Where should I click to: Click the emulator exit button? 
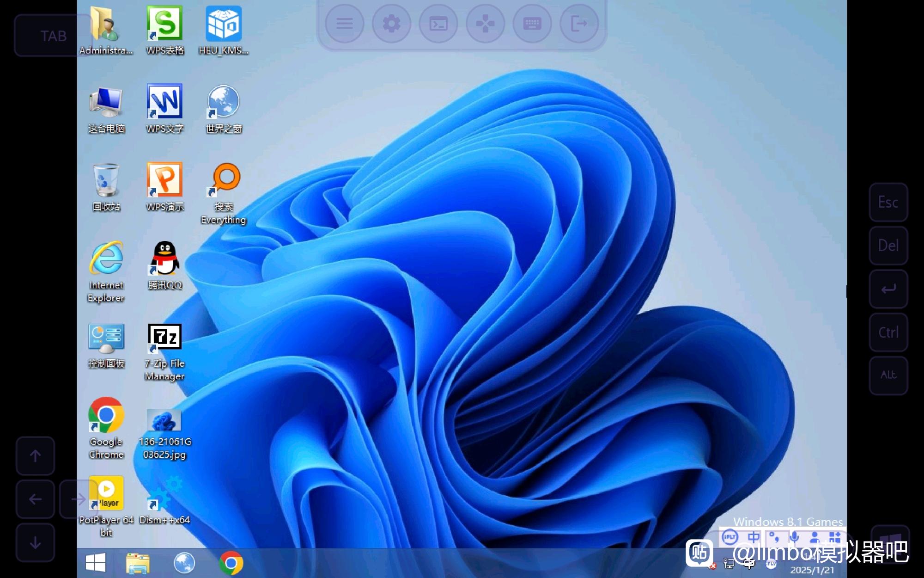tap(579, 24)
